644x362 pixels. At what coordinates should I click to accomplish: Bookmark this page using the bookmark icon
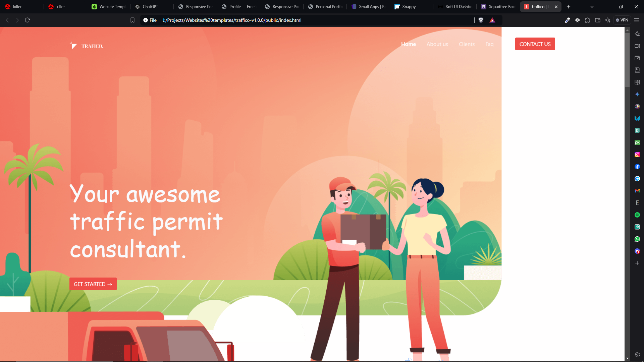(132, 20)
